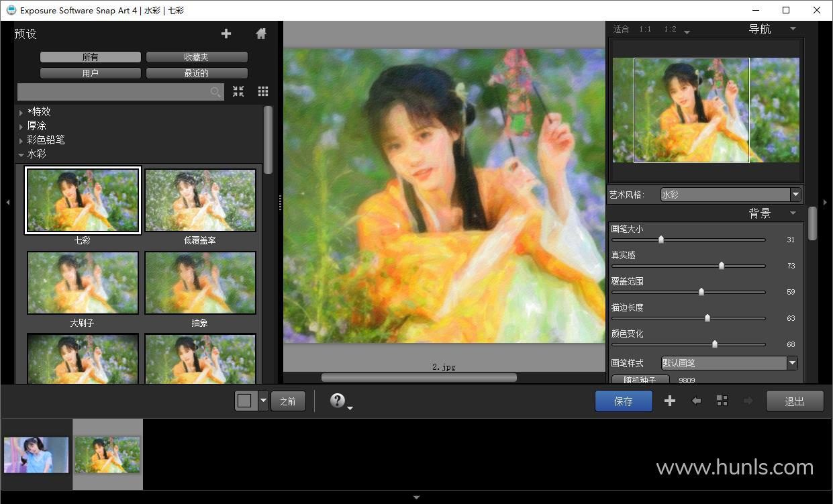The width and height of the screenshot is (833, 504).
Task: Click the settings panel vertical scrollbar
Action: [x=812, y=223]
